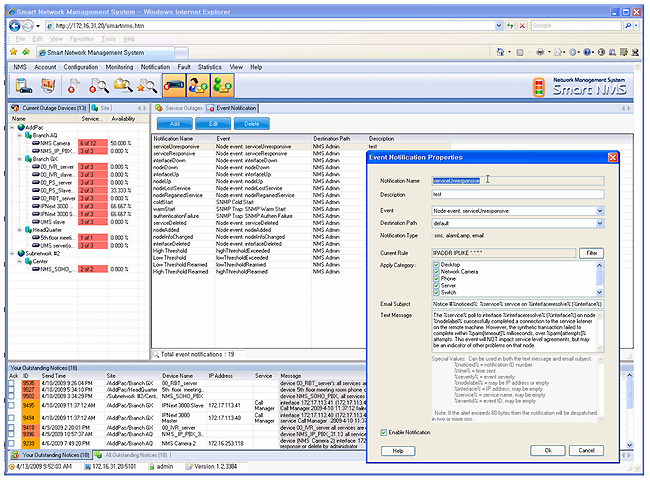The width and height of the screenshot is (650, 482).
Task: Switch to All Outstanding Notices tab
Action: pyautogui.click(x=131, y=455)
